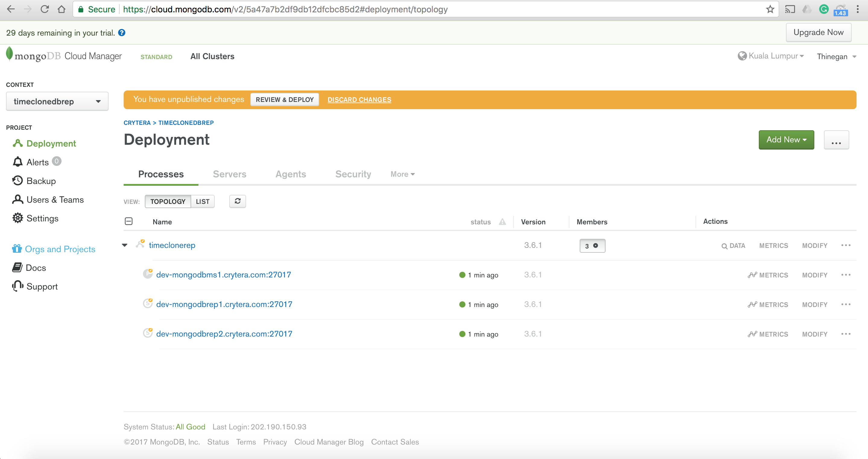
Task: Click the REVIEW & DEPLOY button
Action: click(284, 100)
